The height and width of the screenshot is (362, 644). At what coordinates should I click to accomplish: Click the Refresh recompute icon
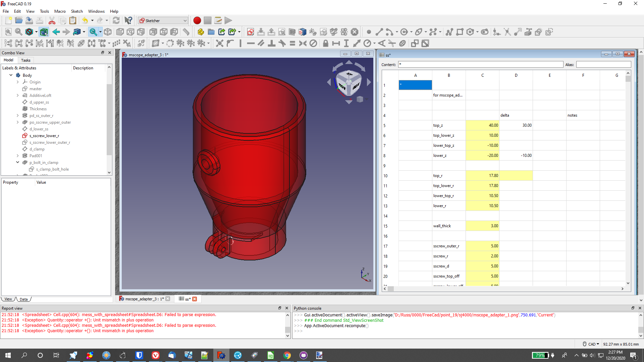point(116,20)
